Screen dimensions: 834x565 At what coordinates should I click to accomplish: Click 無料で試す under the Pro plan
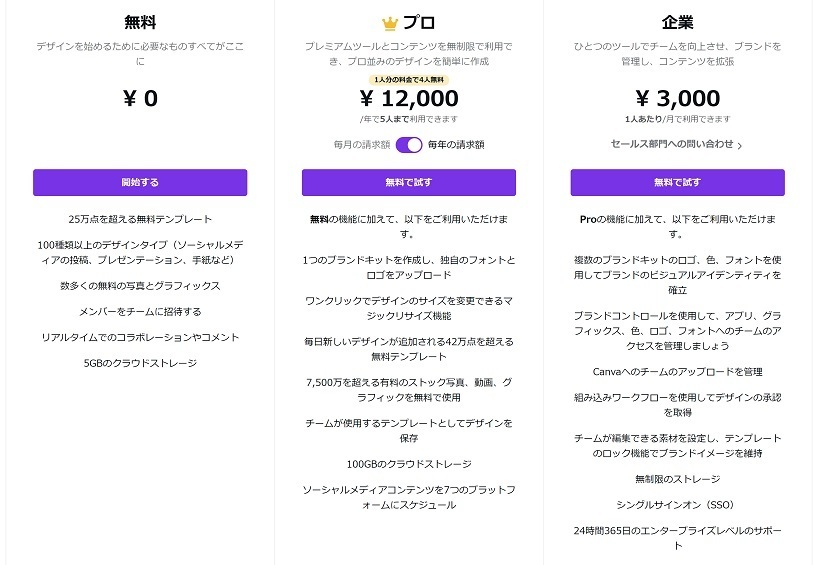(408, 182)
